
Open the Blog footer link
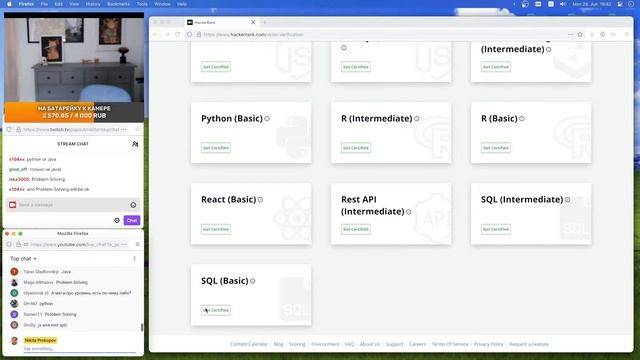(278, 344)
